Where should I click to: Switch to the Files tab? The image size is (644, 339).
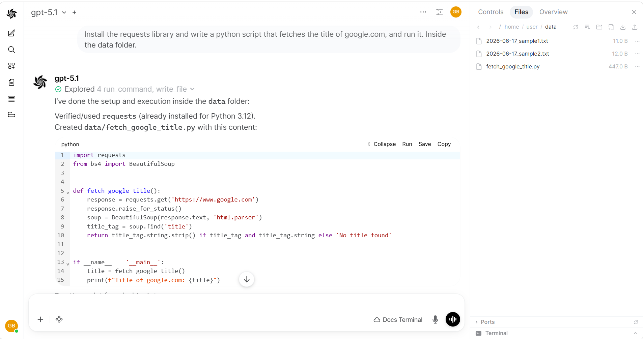pyautogui.click(x=521, y=12)
